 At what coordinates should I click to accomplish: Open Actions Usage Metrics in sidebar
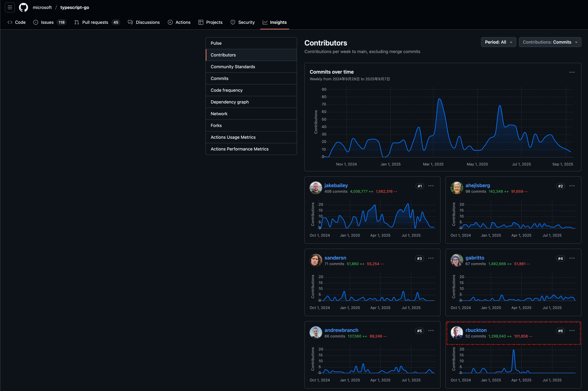(x=251, y=137)
